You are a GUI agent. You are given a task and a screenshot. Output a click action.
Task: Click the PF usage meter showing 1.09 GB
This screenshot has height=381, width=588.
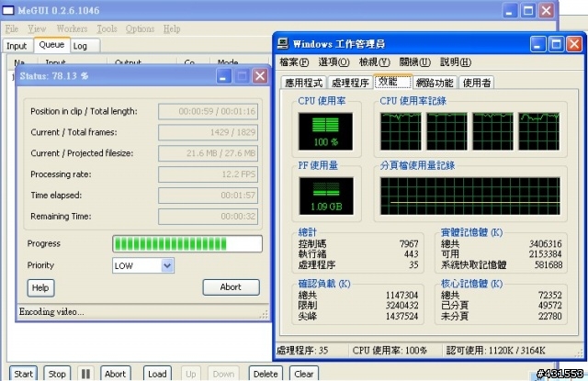326,196
